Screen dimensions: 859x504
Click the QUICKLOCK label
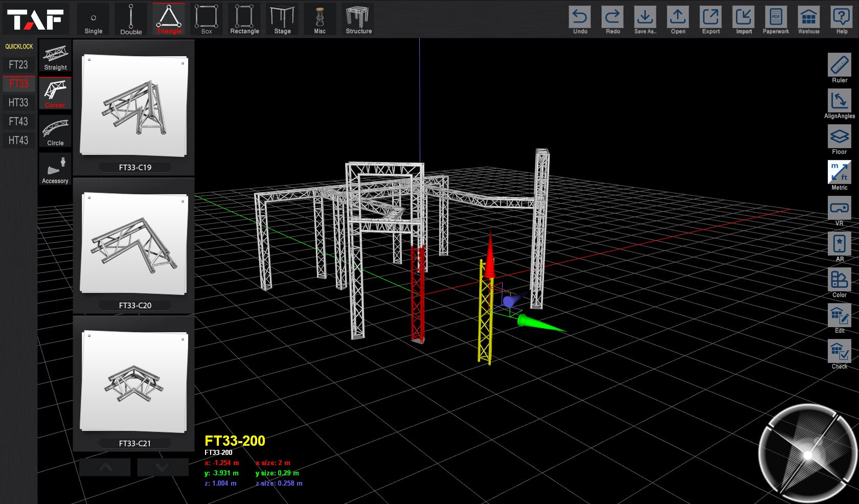pos(19,47)
